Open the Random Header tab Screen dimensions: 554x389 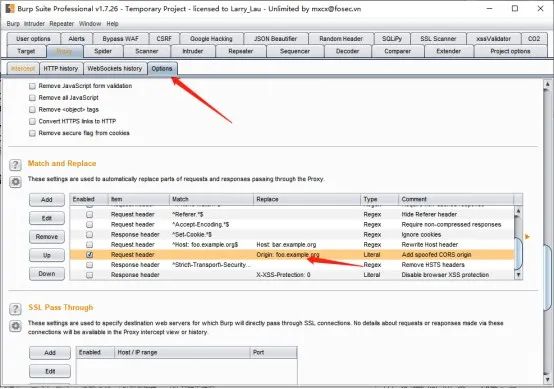(341, 39)
